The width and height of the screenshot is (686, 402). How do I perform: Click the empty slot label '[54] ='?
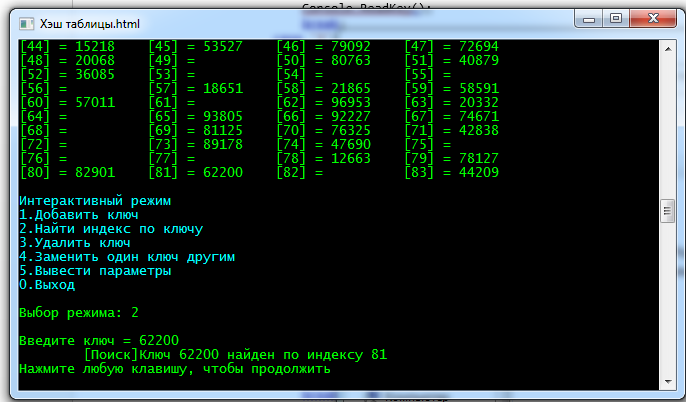(x=300, y=74)
